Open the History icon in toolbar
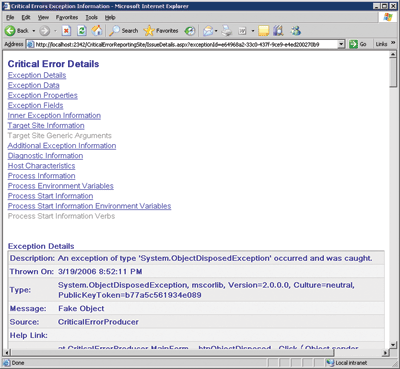 point(190,31)
